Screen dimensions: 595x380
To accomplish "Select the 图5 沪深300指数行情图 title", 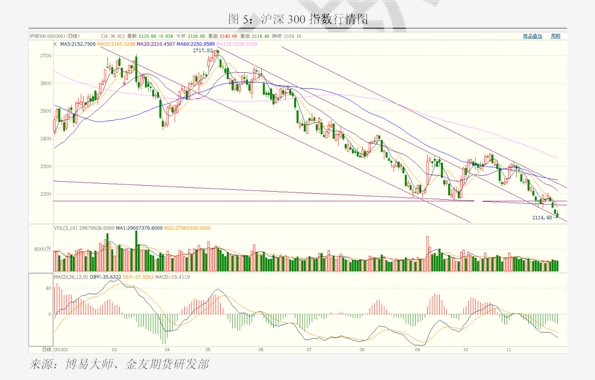I will pos(298,19).
